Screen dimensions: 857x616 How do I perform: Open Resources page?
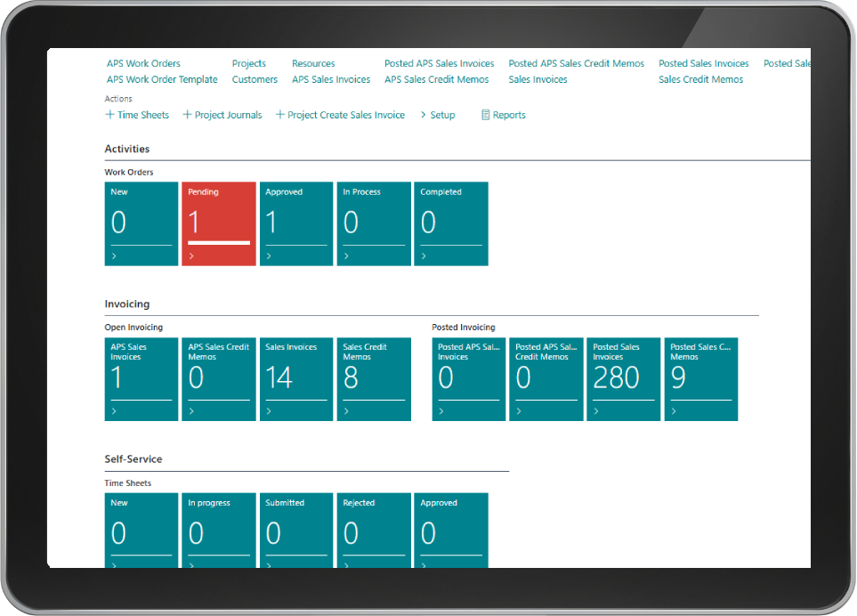pyautogui.click(x=313, y=63)
